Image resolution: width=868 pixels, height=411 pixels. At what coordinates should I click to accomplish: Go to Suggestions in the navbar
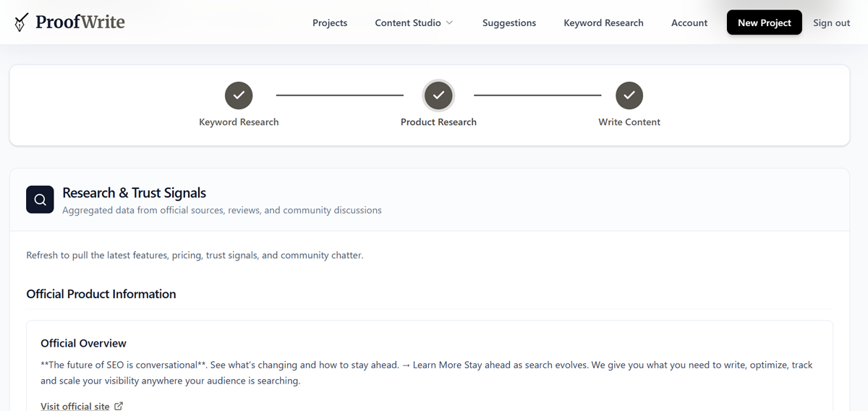tap(509, 23)
